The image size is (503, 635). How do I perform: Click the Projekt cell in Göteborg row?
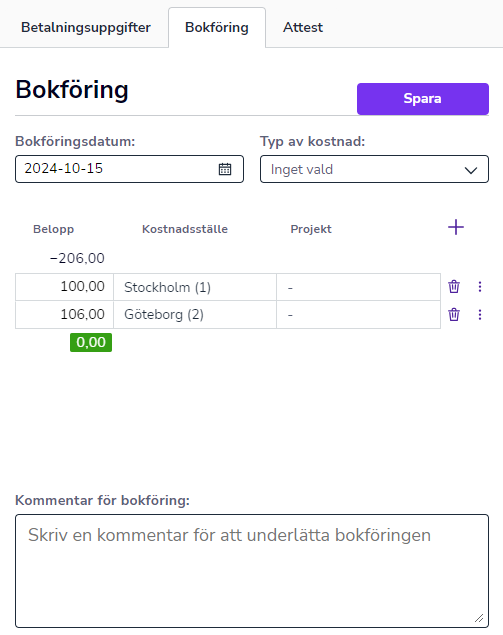click(358, 315)
